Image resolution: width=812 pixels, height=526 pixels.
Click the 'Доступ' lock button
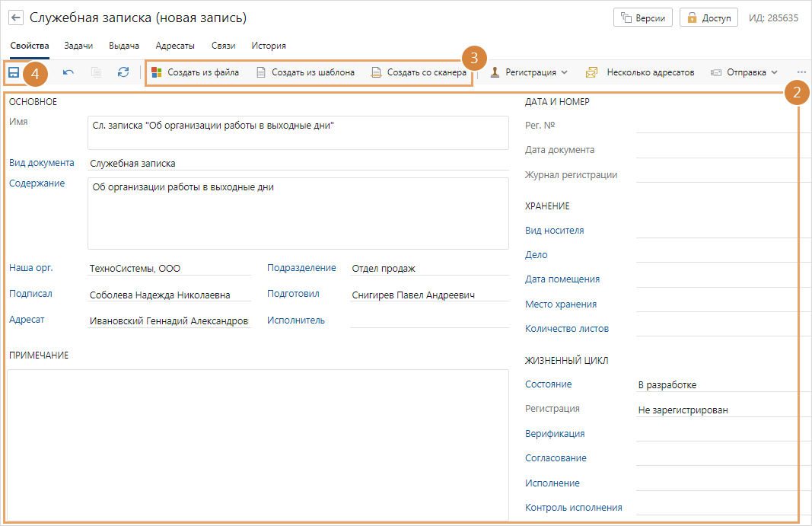[x=709, y=18]
